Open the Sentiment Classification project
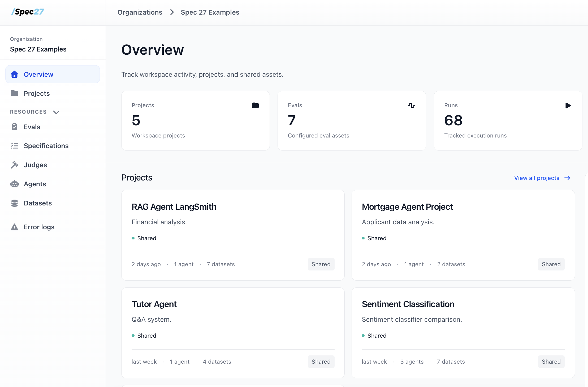The height and width of the screenshot is (387, 588). 408,304
